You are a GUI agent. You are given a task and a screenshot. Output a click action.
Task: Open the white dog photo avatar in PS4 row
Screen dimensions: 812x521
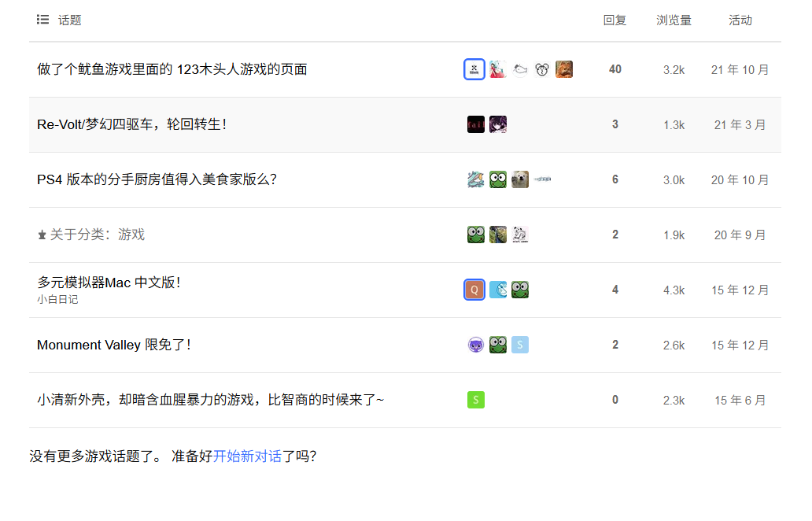coord(520,179)
